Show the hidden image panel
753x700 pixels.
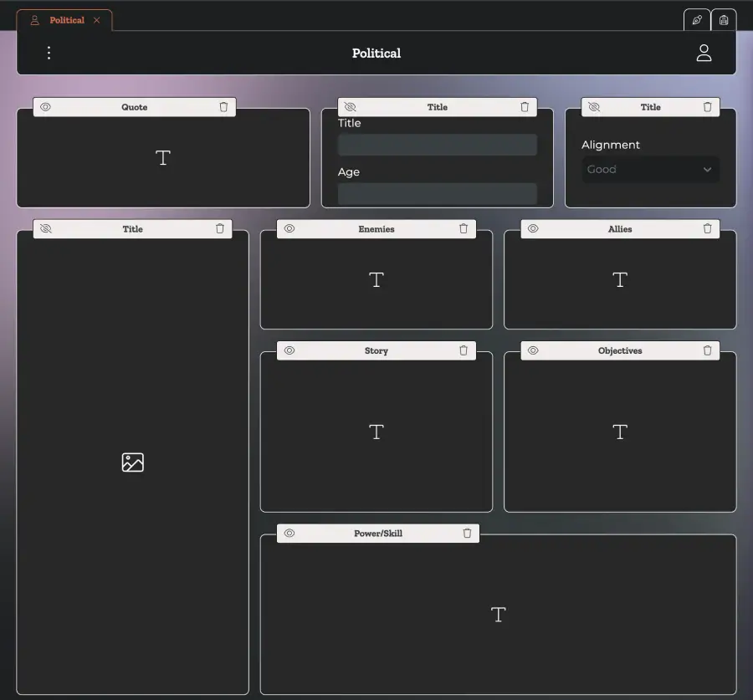(x=46, y=228)
